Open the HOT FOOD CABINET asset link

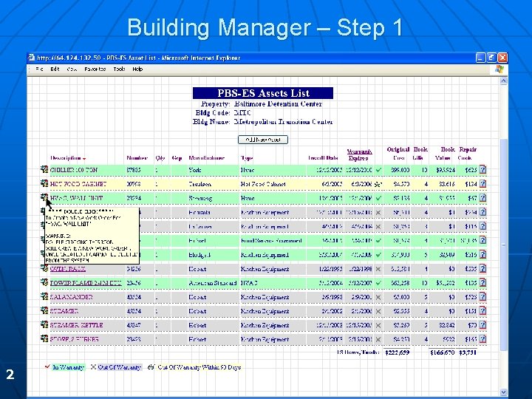pyautogui.click(x=78, y=184)
